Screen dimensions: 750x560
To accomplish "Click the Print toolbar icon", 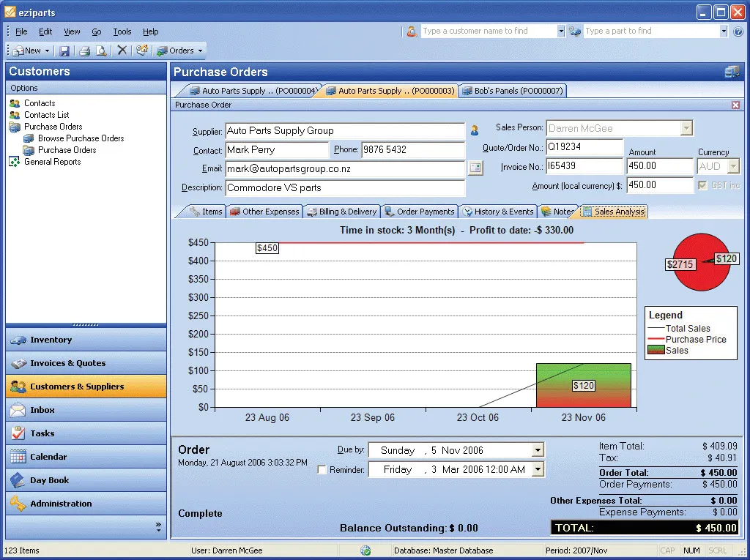I will (x=85, y=51).
